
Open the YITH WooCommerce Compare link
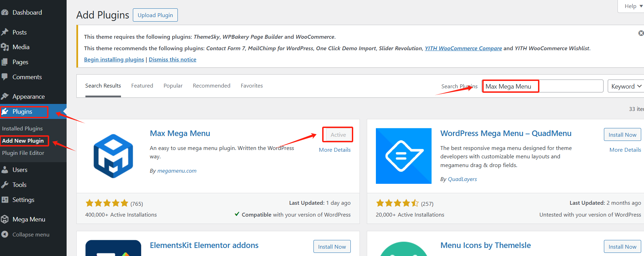click(x=463, y=48)
